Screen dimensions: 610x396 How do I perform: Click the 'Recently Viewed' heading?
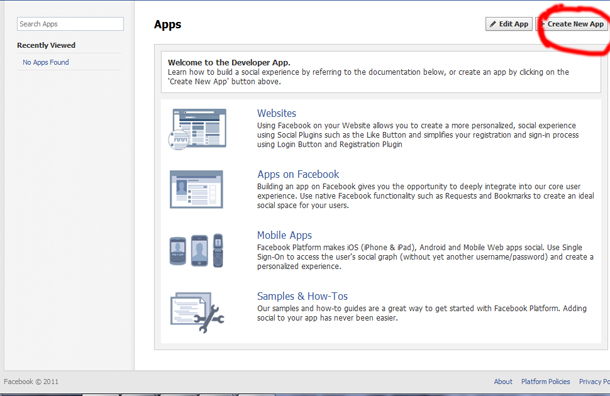[x=46, y=45]
